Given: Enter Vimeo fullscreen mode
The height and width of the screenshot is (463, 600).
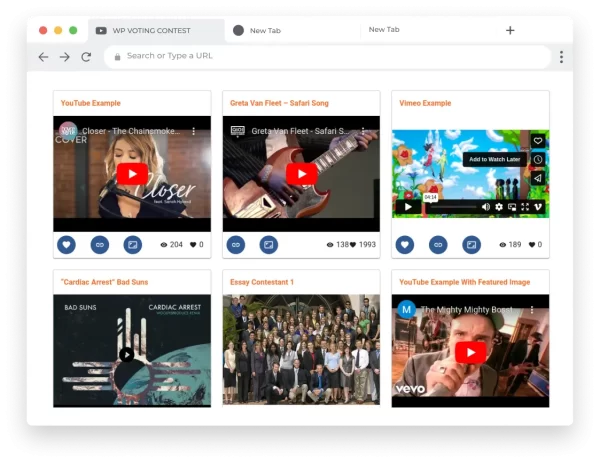Looking at the screenshot, I should point(525,207).
